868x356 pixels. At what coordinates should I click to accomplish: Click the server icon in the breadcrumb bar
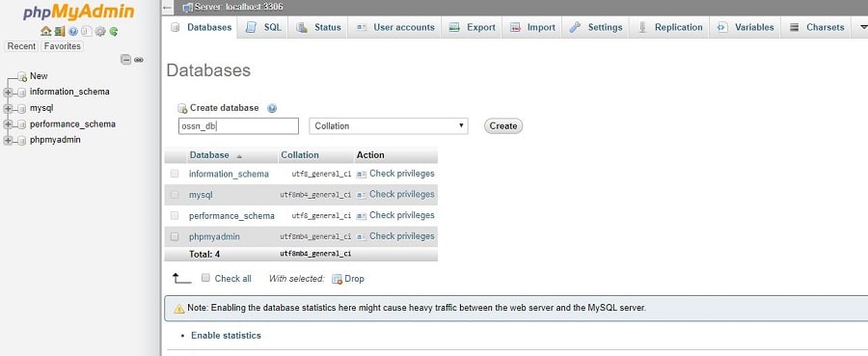(x=187, y=7)
